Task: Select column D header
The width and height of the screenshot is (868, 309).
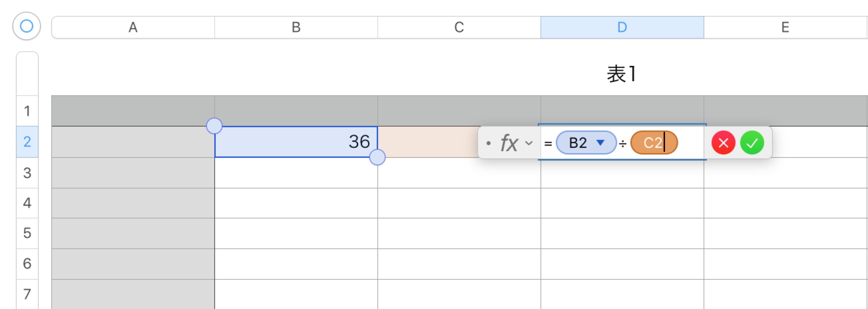Action: click(x=622, y=27)
